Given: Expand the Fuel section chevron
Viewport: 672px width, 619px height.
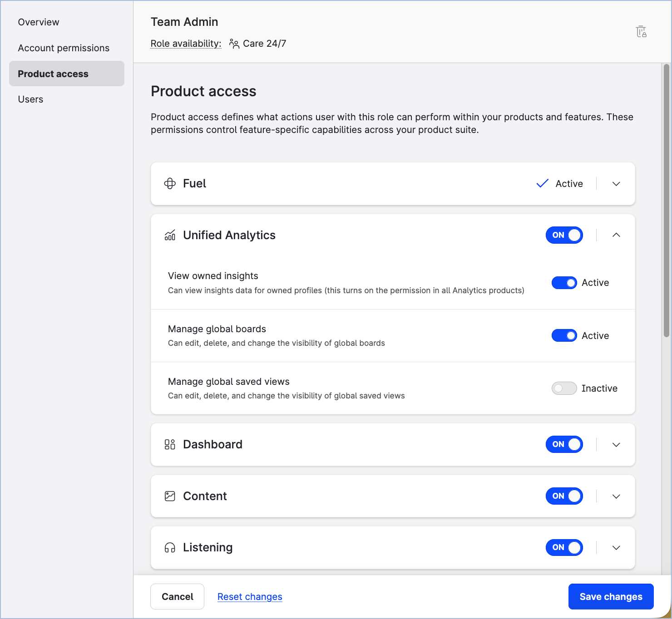Looking at the screenshot, I should point(616,184).
